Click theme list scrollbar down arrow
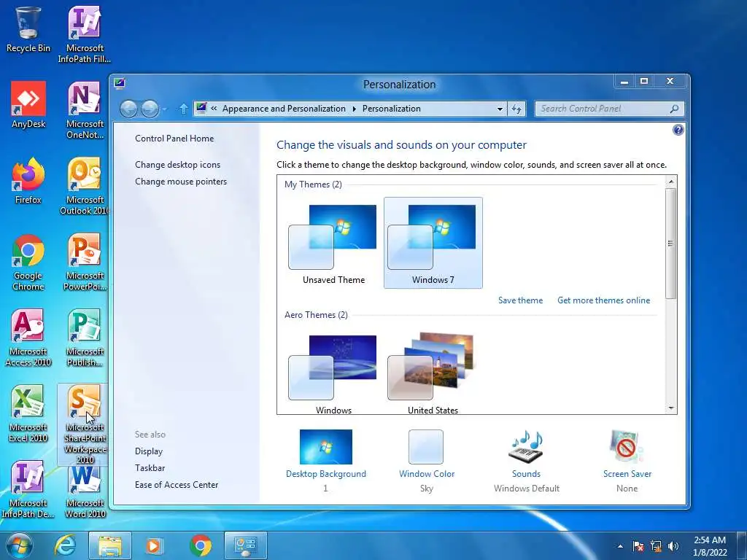747x560 pixels. [x=671, y=408]
